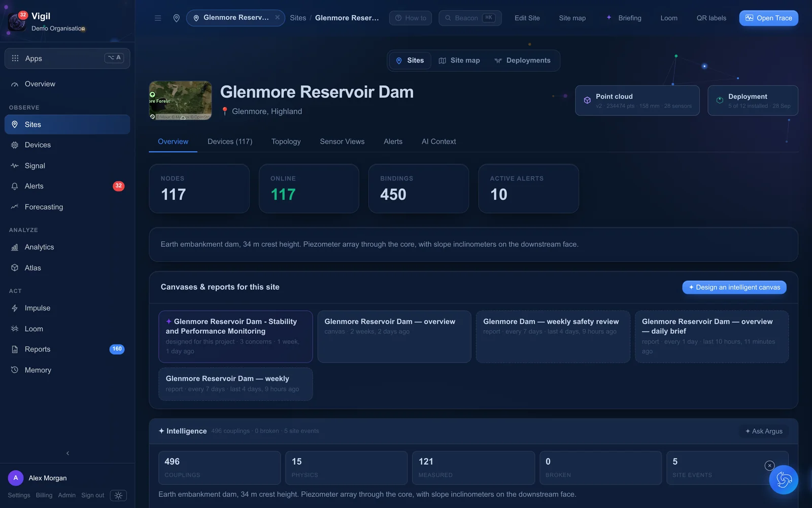Open the Billing footer link
Viewport: 812px width, 508px height.
tap(44, 495)
